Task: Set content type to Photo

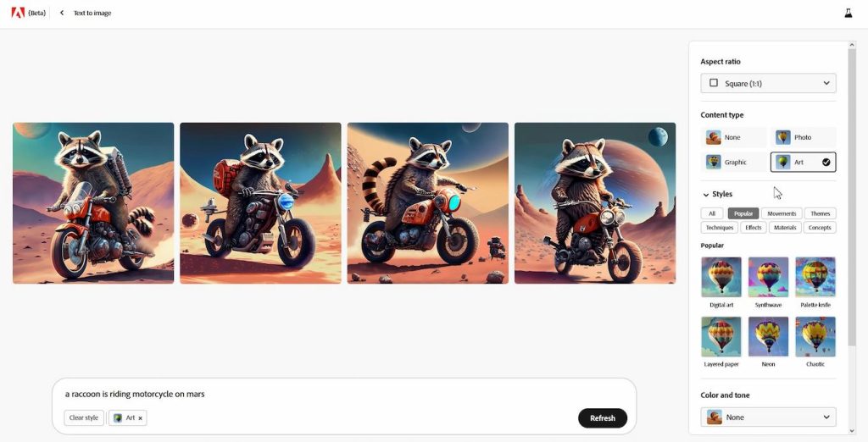Action: click(x=804, y=137)
